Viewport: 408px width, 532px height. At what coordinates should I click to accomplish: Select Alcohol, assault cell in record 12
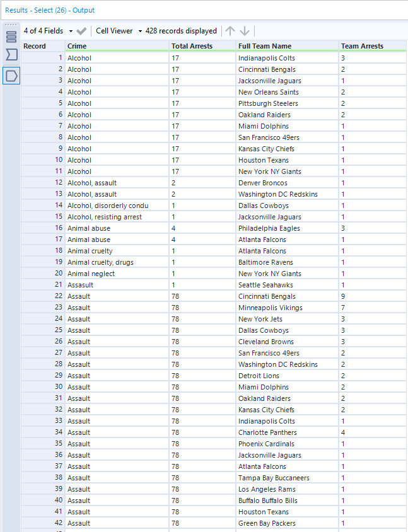coord(117,183)
